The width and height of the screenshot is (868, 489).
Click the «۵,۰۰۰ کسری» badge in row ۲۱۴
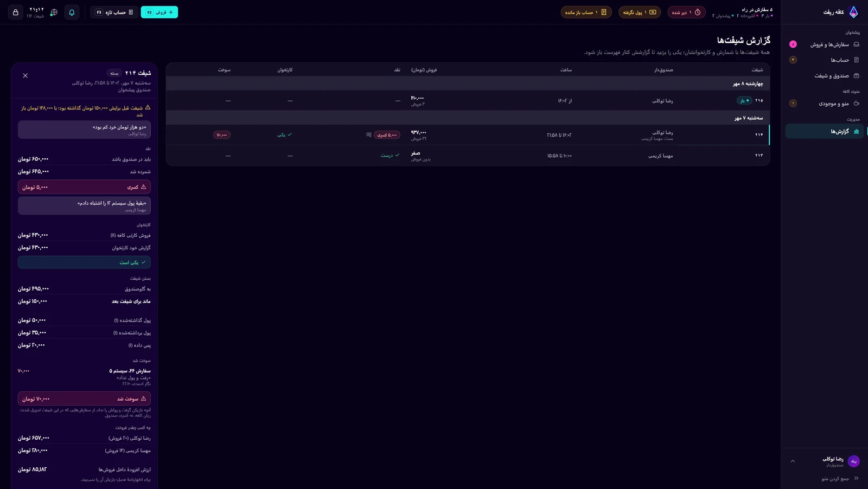pyautogui.click(x=387, y=135)
